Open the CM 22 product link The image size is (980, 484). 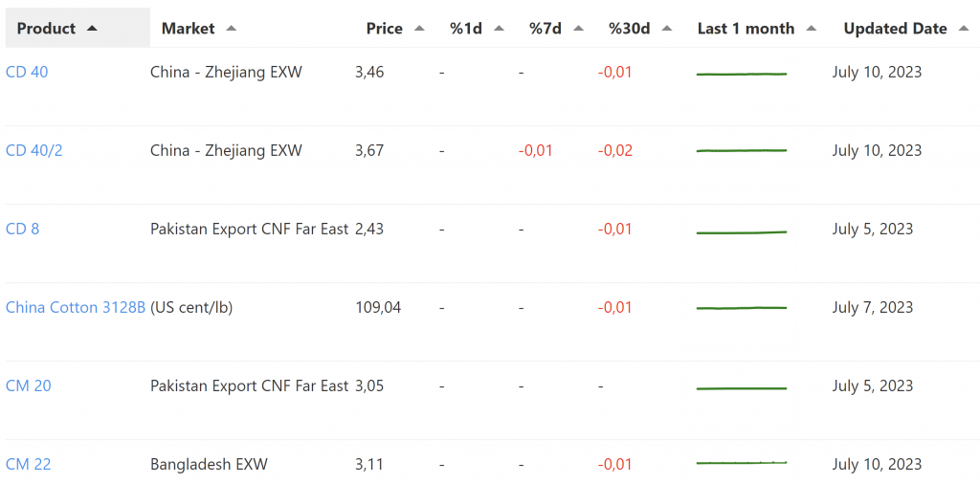pyautogui.click(x=29, y=464)
